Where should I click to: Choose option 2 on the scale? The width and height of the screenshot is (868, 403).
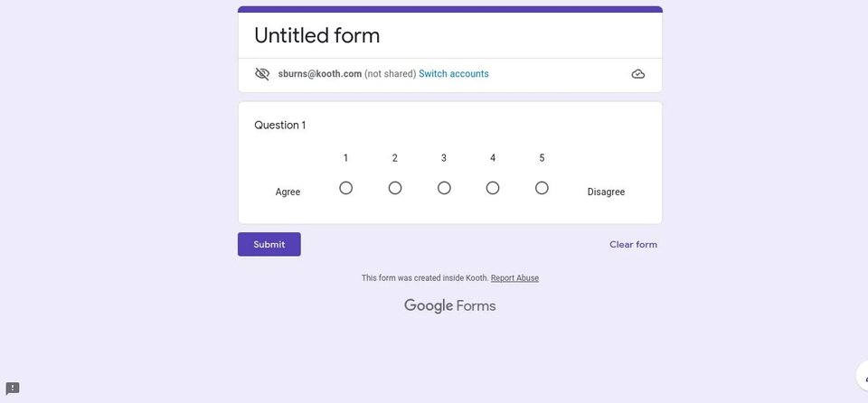395,188
